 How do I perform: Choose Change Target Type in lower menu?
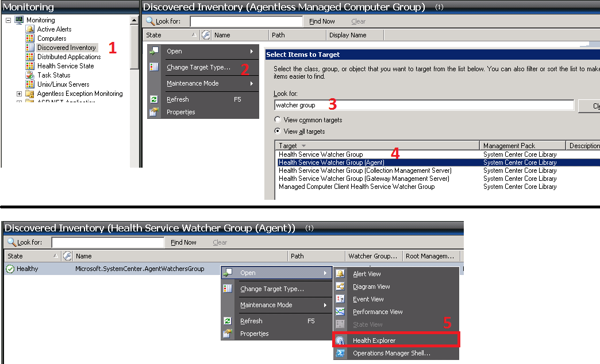[272, 289]
